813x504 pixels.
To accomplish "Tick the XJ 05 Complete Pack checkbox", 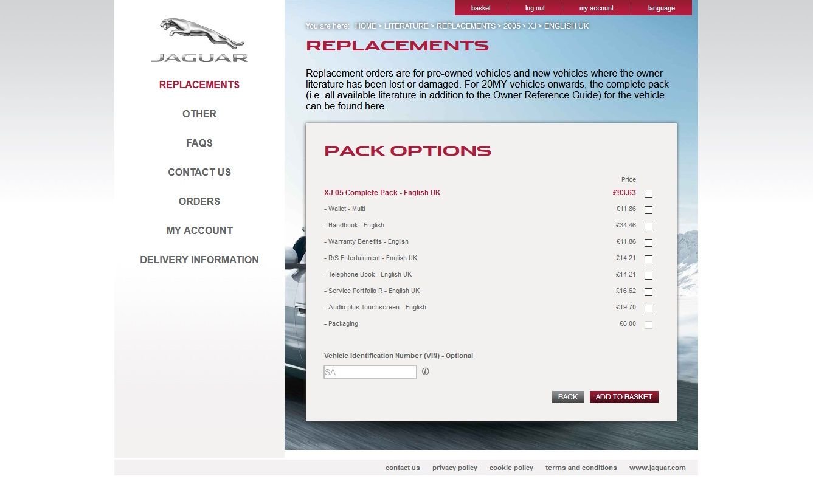I will click(x=648, y=193).
